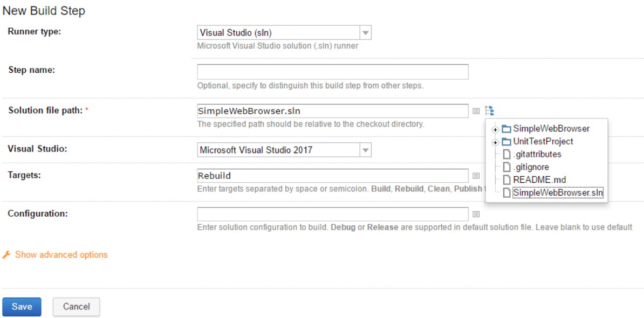Focus the Step name text field
The image size is (644, 318).
(x=332, y=72)
